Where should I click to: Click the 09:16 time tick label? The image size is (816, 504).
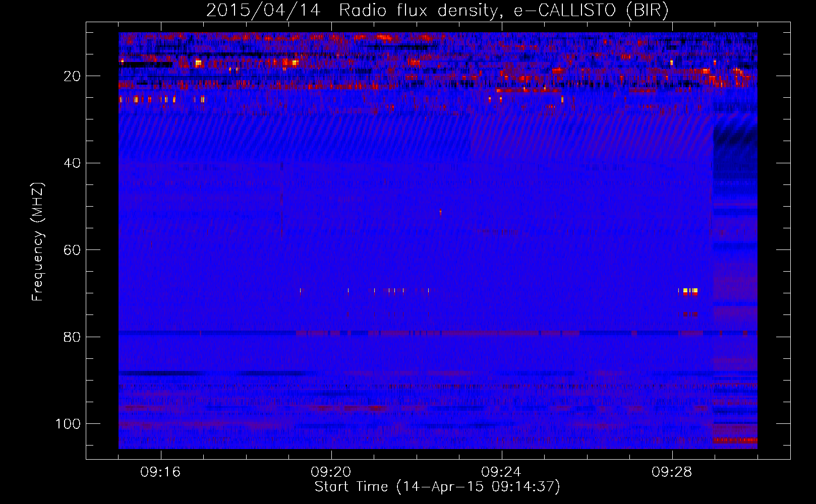(160, 472)
